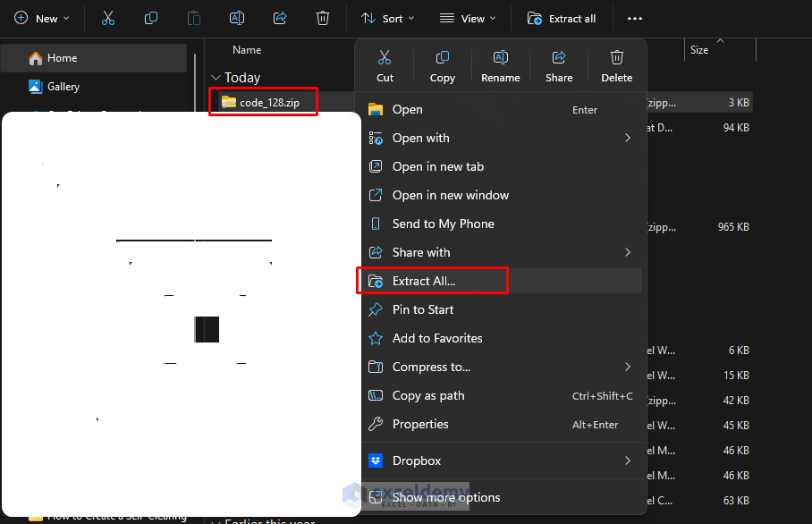Click the 6 KB size cell
Image resolution: width=812 pixels, height=524 pixels.
[739, 351]
